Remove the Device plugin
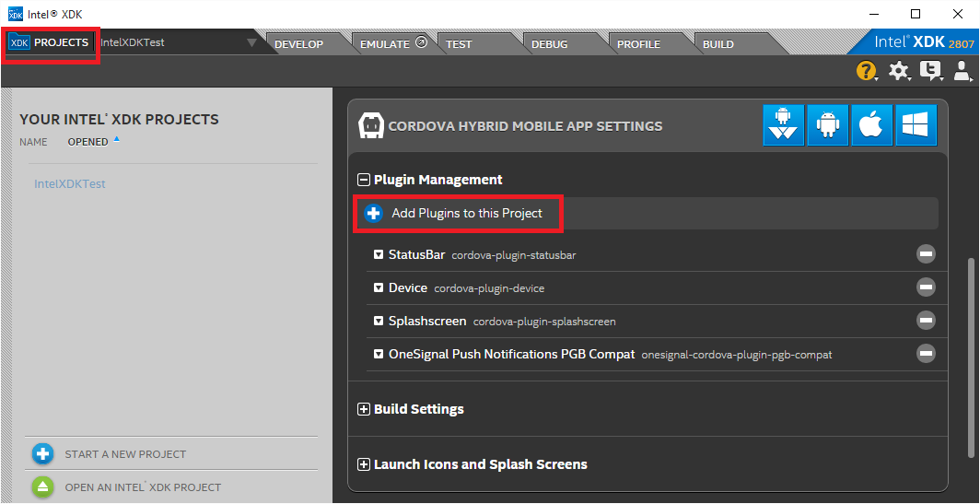 coord(926,287)
